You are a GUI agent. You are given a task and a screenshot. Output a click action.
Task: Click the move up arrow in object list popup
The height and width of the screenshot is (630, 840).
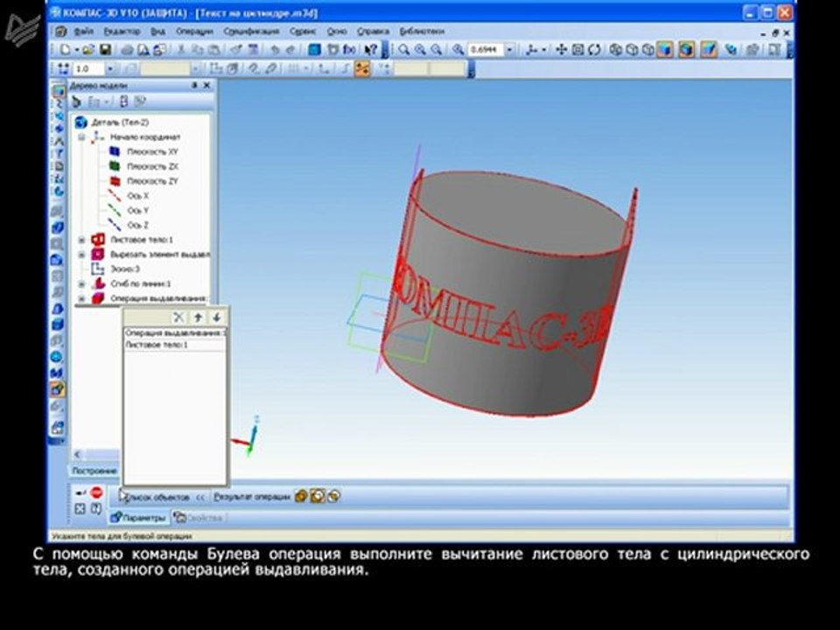198,317
